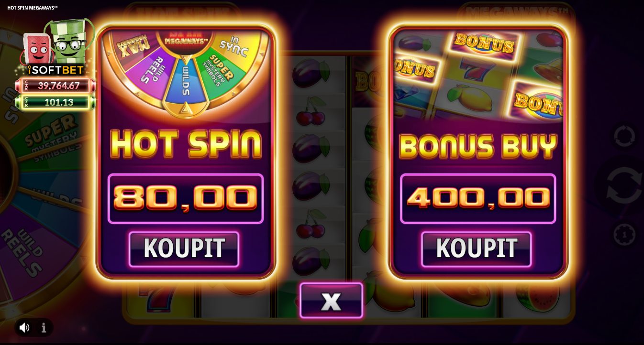Open the bet chip settings icon
This screenshot has height=345, width=644.
(x=624, y=235)
